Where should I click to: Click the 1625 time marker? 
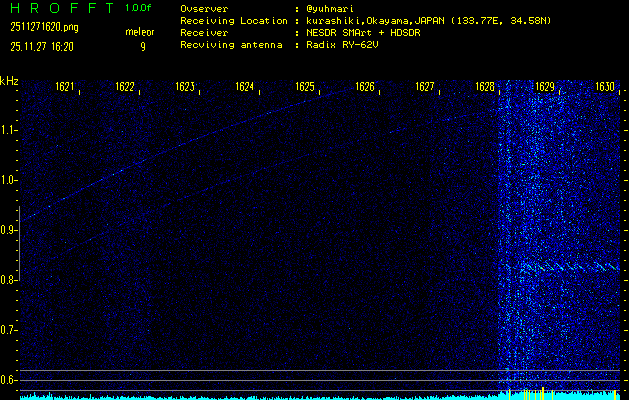click(x=305, y=87)
